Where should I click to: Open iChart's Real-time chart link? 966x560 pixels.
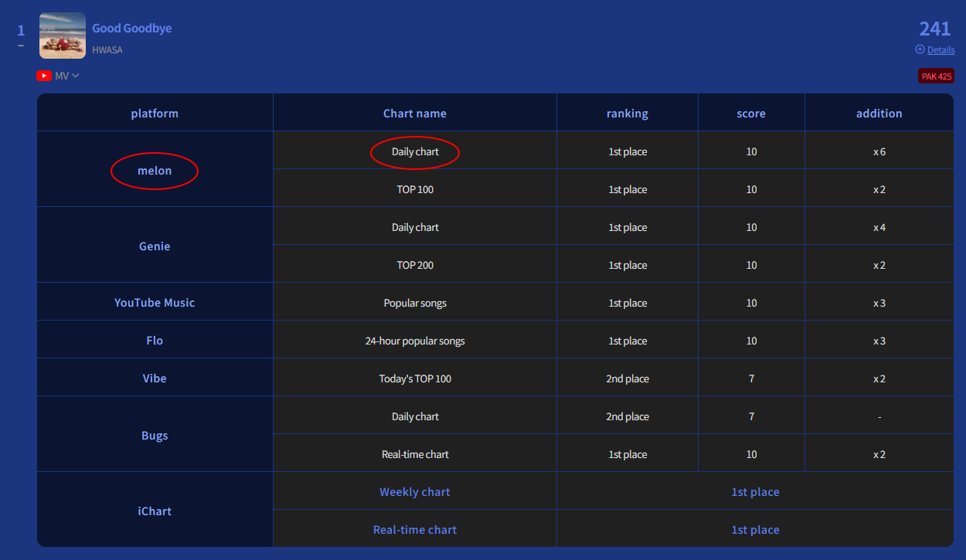415,530
